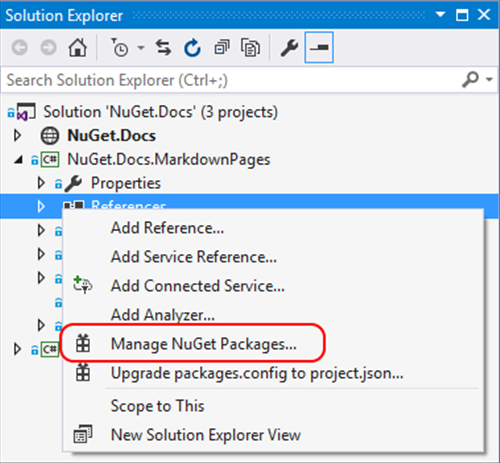Open the Pending Changes Filter clock icon
This screenshot has width=500, height=463.
tap(120, 48)
